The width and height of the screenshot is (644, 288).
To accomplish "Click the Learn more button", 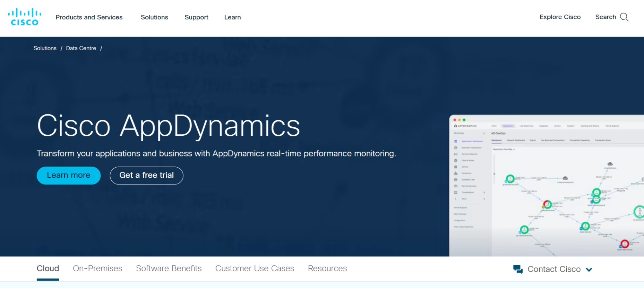I will click(69, 176).
